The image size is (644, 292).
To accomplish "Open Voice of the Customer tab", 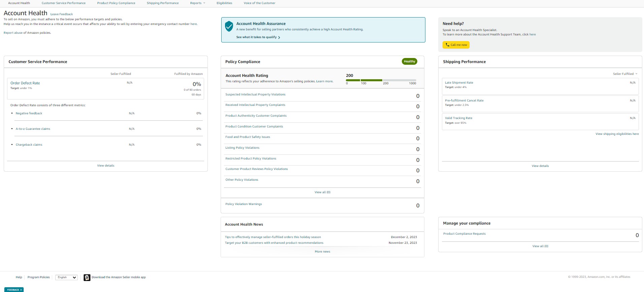I will click(259, 3).
